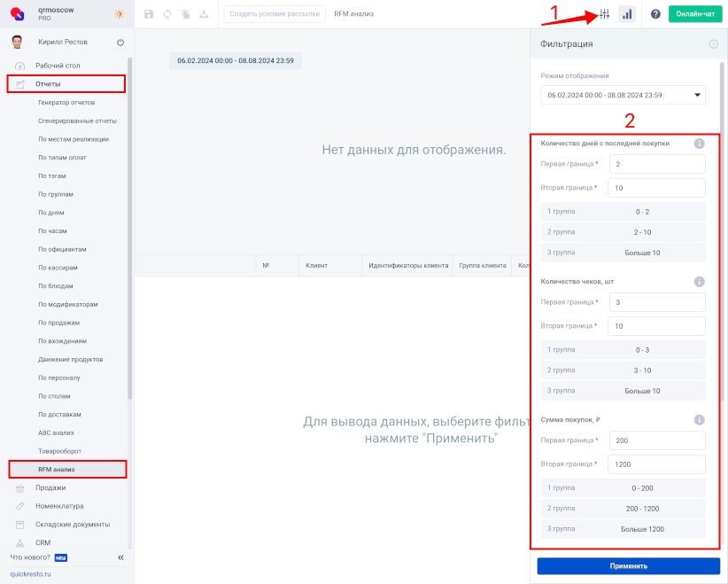Click the save disk icon in toolbar

point(149,14)
